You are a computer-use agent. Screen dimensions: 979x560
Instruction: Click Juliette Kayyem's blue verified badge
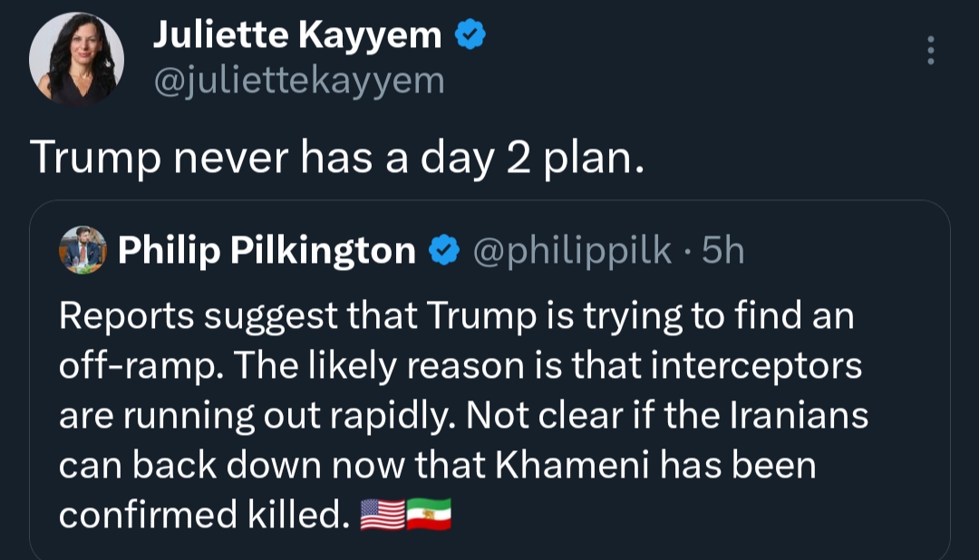tap(470, 35)
